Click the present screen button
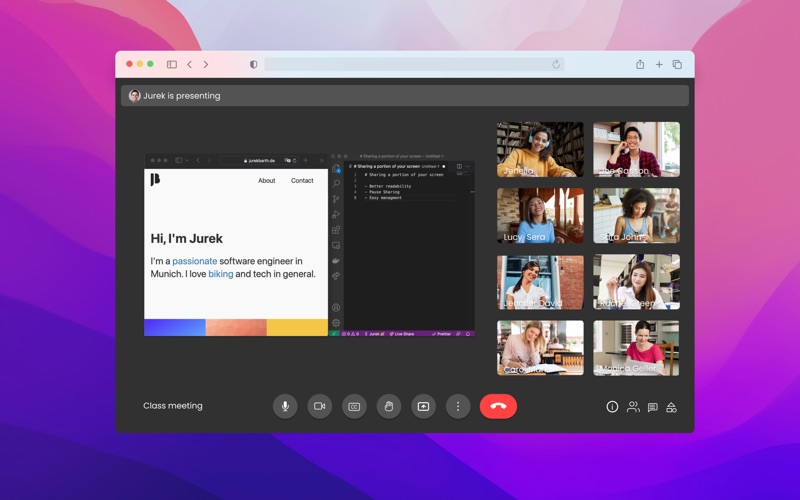800x500 pixels. (423, 406)
